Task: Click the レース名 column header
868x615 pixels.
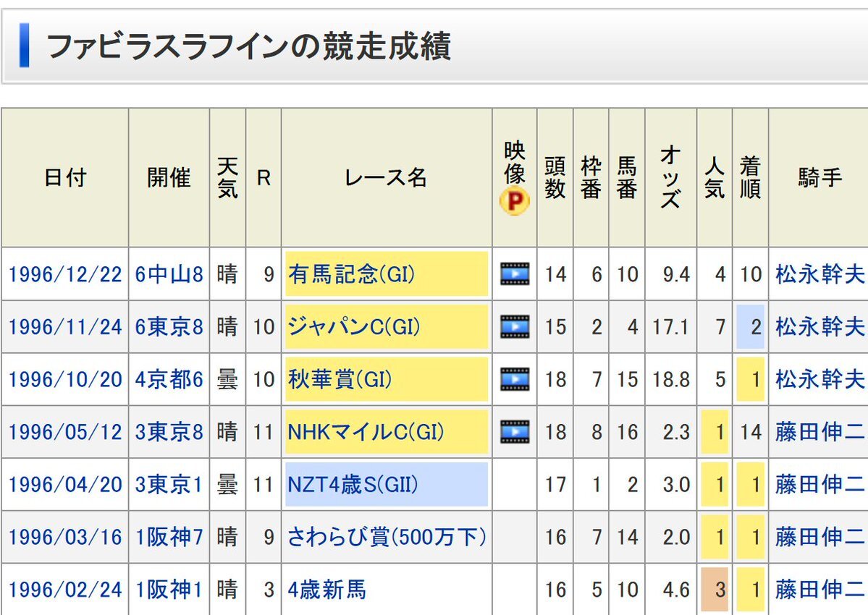Action: coord(386,178)
